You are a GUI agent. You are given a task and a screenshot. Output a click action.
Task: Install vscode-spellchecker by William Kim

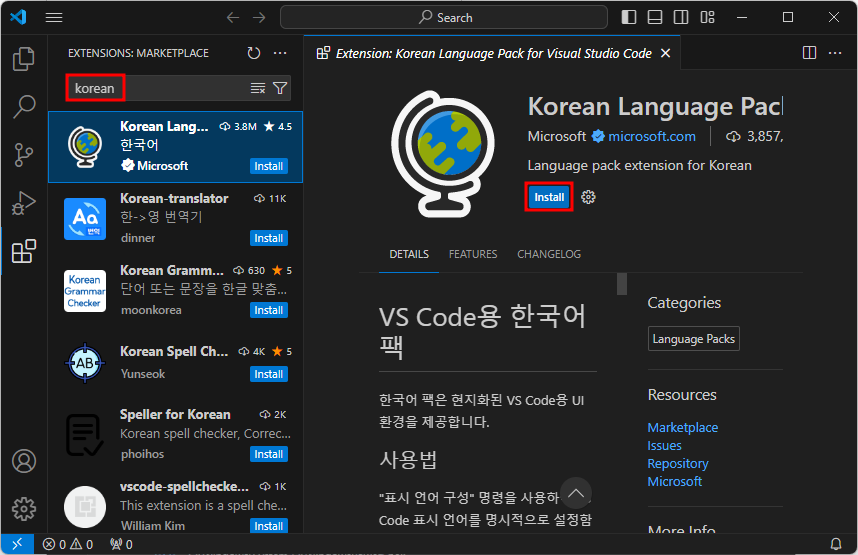tap(269, 526)
